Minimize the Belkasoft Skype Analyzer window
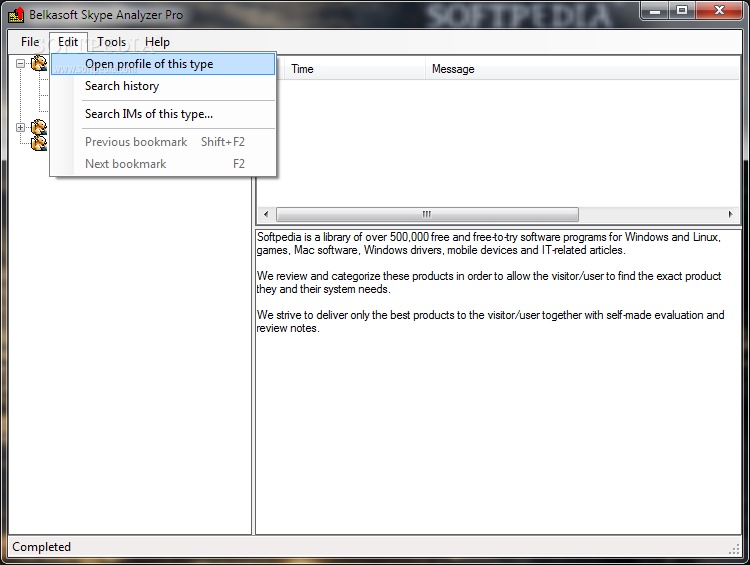 655,11
